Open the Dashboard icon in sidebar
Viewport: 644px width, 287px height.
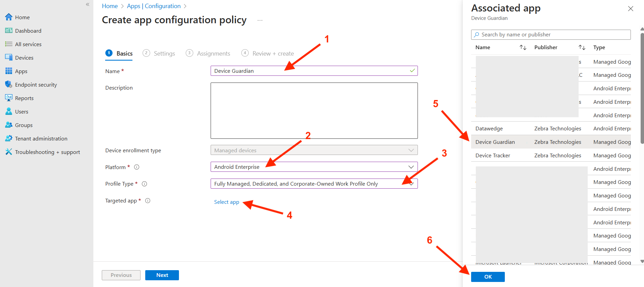coord(9,31)
